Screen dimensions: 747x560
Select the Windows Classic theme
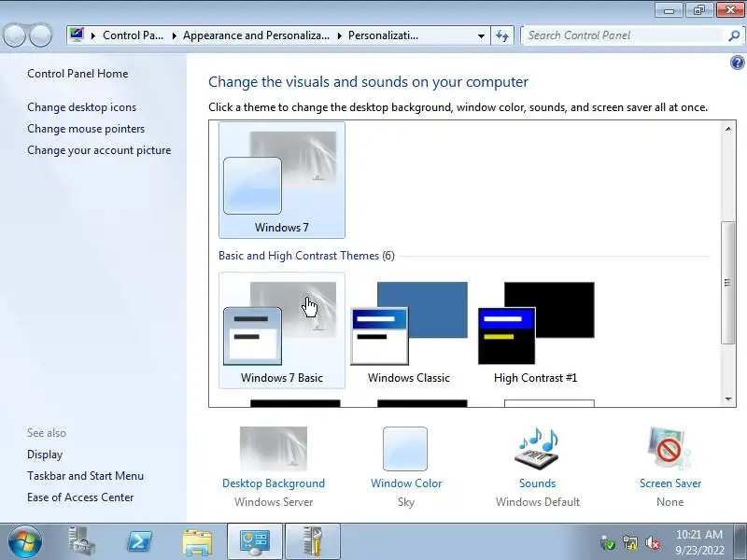409,330
